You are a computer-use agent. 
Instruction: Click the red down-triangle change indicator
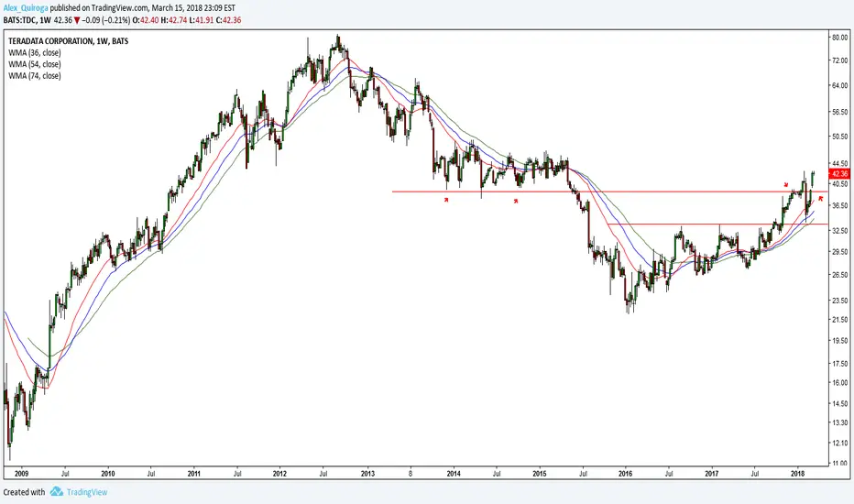point(77,20)
